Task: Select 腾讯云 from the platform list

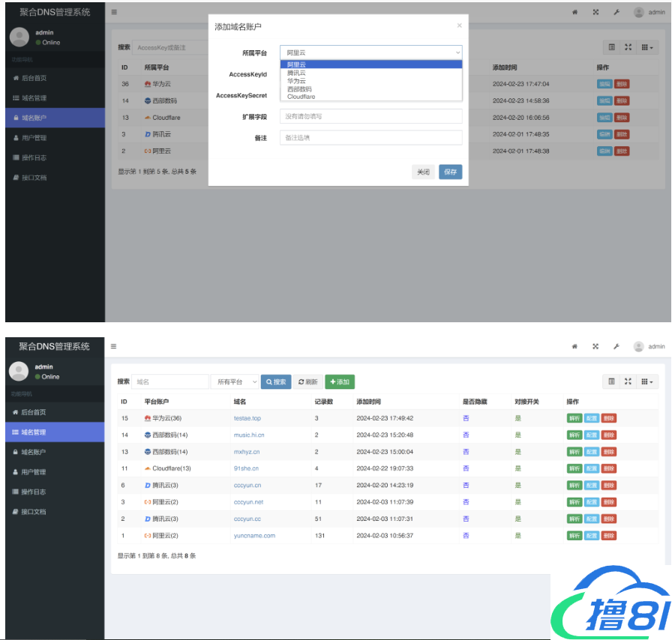Action: click(296, 73)
